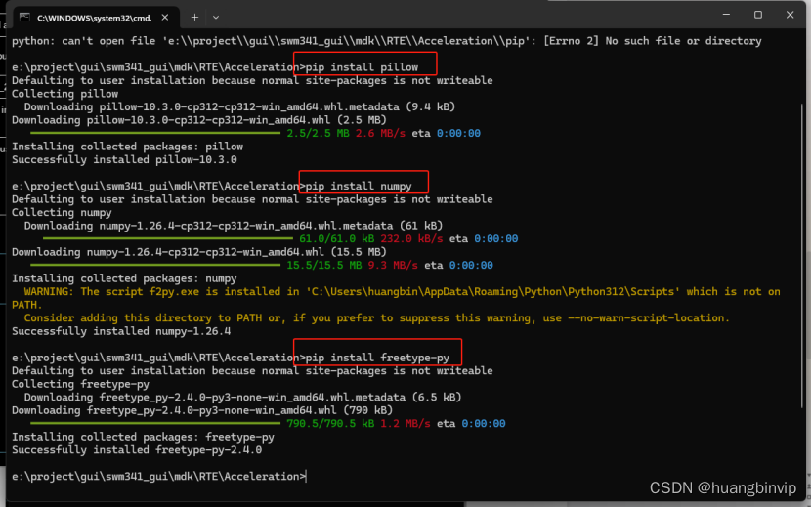812x507 pixels.
Task: Select the C:\WINDOWS\system32\cmd tab
Action: 97,18
